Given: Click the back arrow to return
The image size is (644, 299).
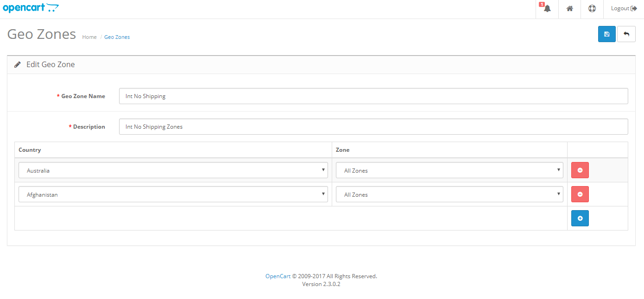Looking at the screenshot, I should tap(626, 34).
